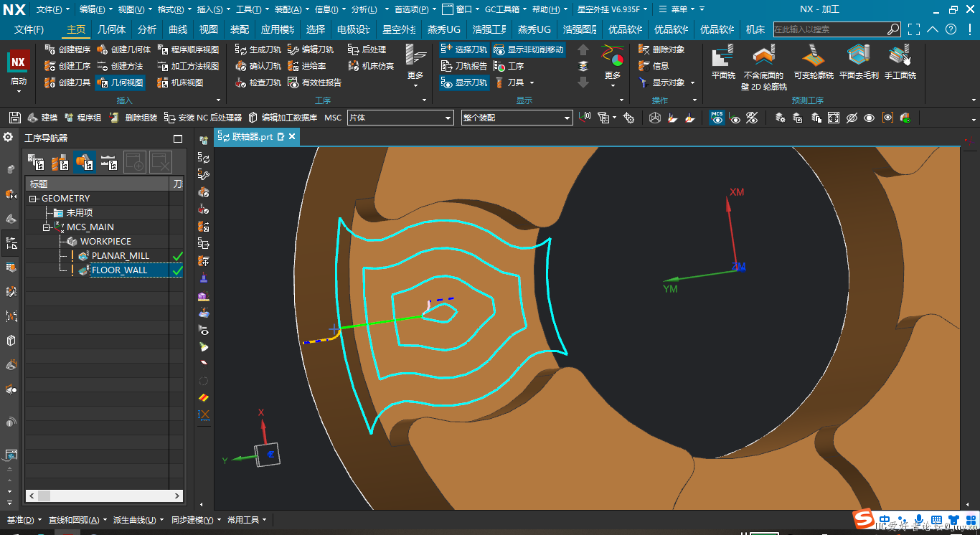The image size is (980, 535).
Task: Click 编辑加工数据库 button
Action: (283, 118)
